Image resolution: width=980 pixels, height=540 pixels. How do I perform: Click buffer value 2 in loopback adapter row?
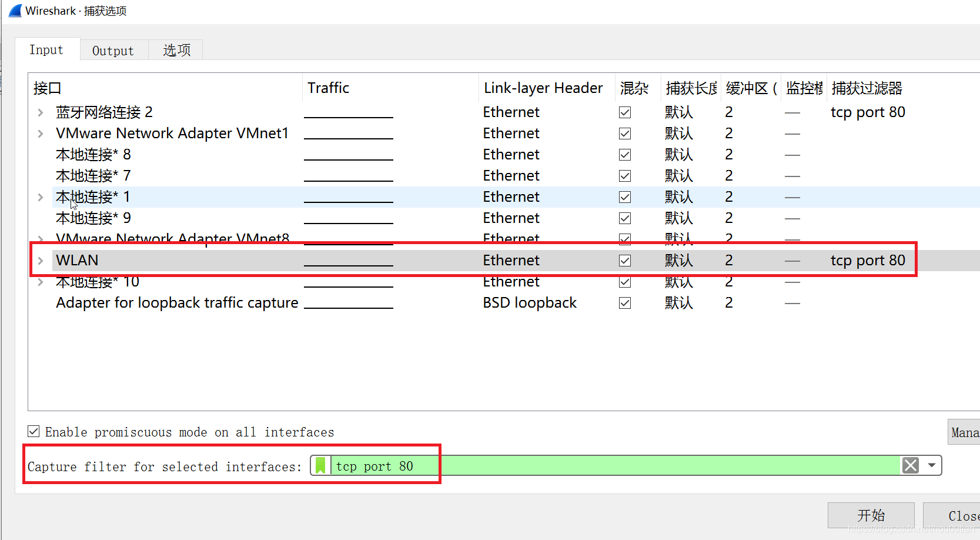tap(729, 303)
